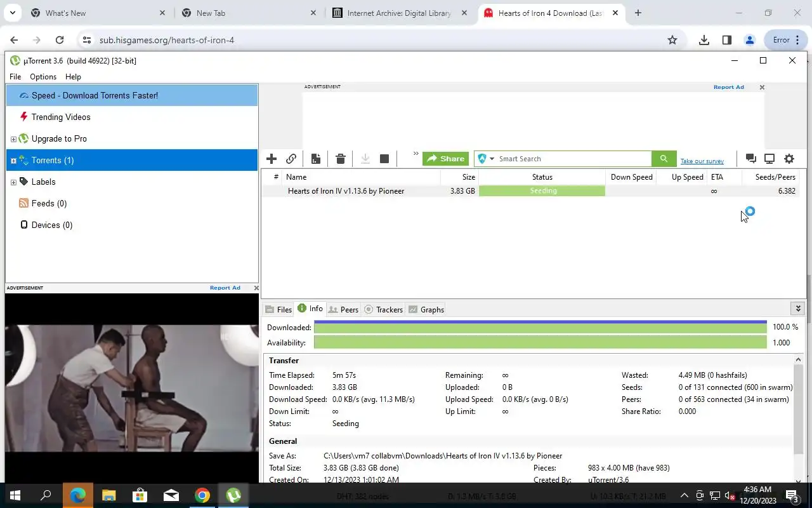Click the Create New Torrent file icon
The width and height of the screenshot is (812, 508).
[316, 159]
